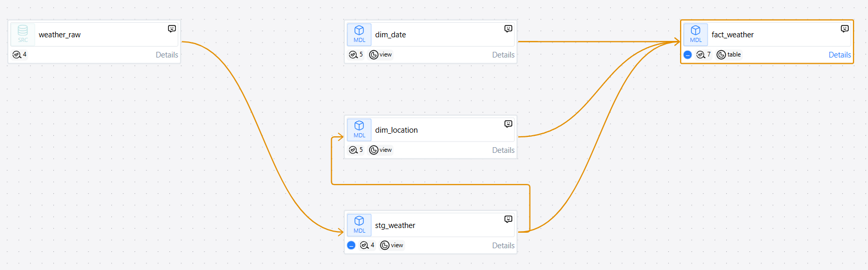Click materialization view icon on stg_weather node

click(x=385, y=245)
